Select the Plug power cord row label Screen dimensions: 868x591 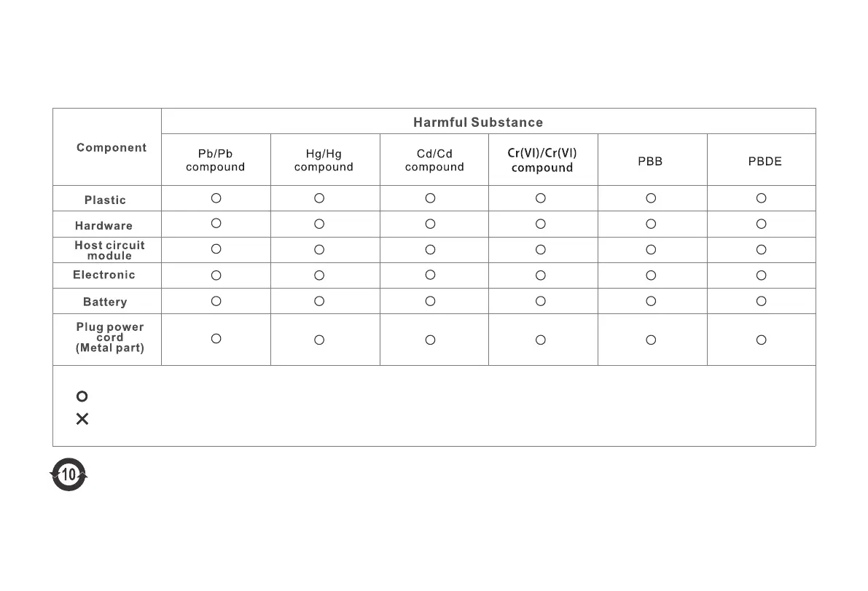[110, 337]
